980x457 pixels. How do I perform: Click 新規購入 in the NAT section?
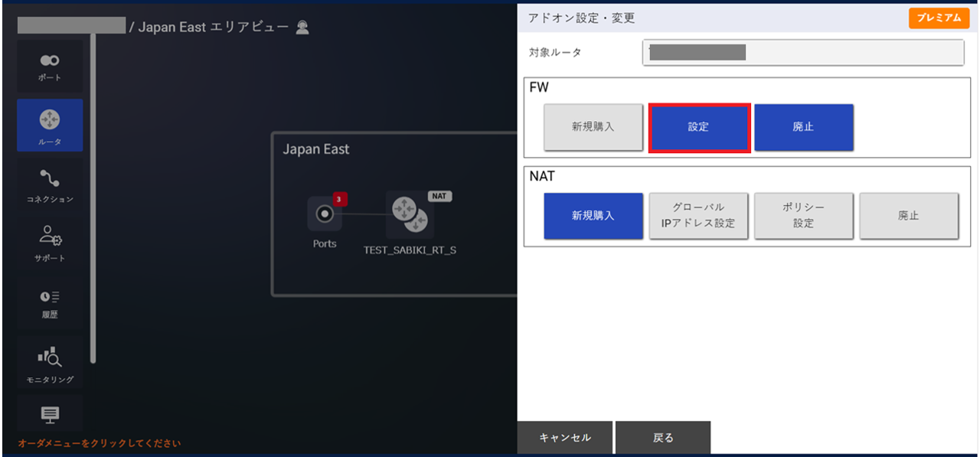click(x=593, y=216)
